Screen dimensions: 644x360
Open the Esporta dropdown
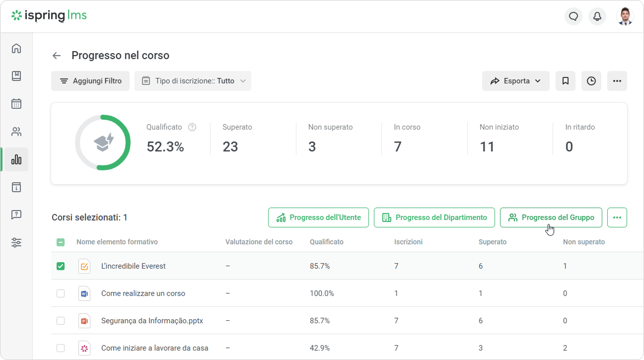515,81
